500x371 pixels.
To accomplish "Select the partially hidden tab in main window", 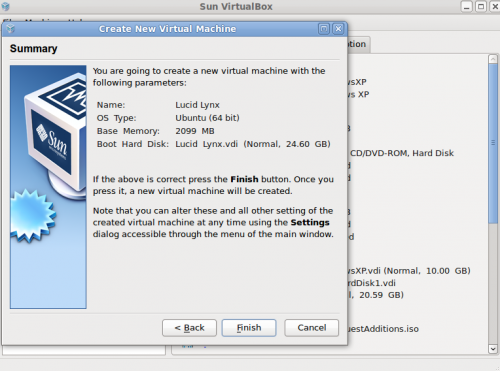I will pos(358,44).
